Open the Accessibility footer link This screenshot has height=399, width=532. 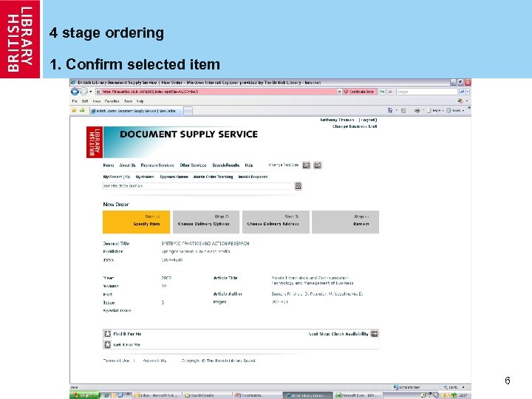[154, 361]
